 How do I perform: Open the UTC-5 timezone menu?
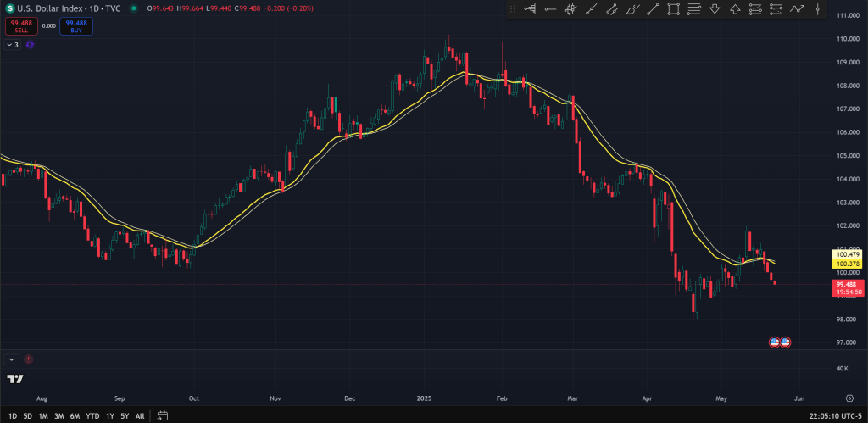(x=837, y=416)
